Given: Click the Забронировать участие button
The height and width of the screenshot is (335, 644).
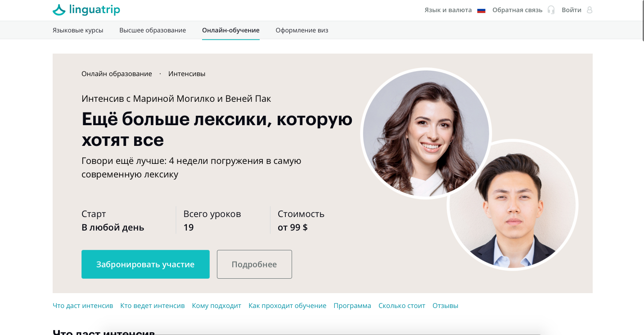Looking at the screenshot, I should pyautogui.click(x=145, y=264).
